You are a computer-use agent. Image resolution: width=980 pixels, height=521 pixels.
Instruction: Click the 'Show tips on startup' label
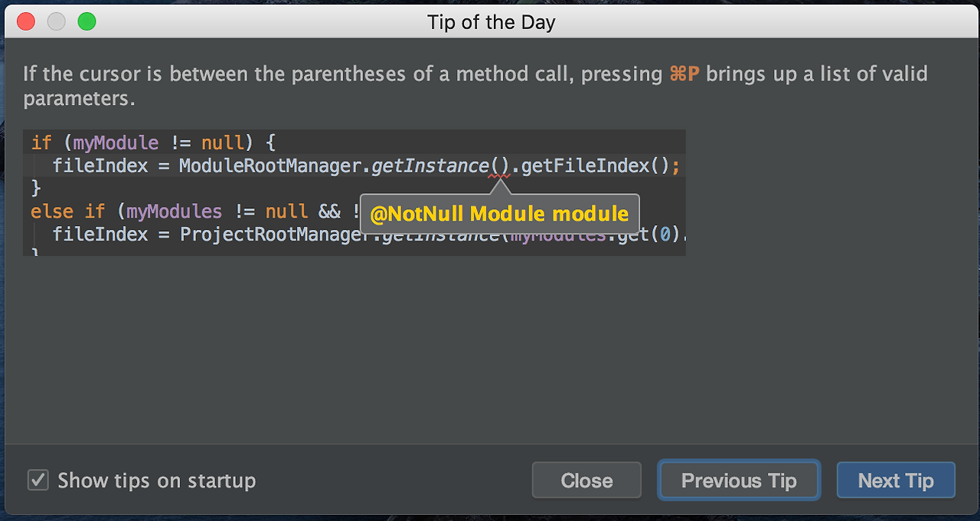tap(157, 480)
